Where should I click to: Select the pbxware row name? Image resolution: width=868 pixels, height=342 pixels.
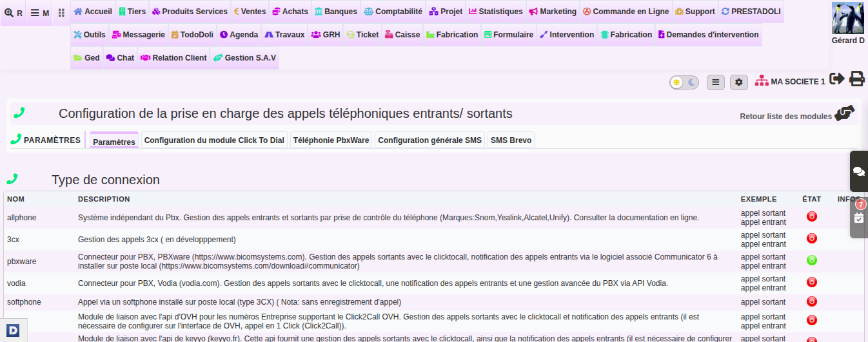(22, 261)
